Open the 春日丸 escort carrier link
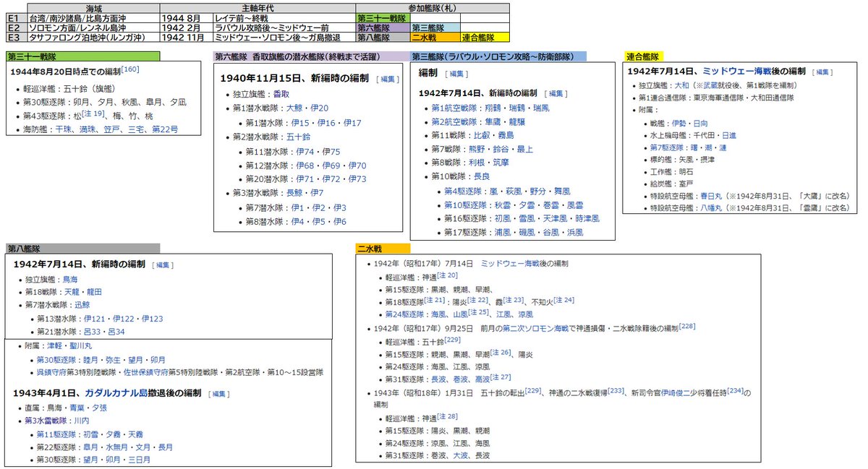The height and width of the screenshot is (469, 868). pyautogui.click(x=709, y=195)
